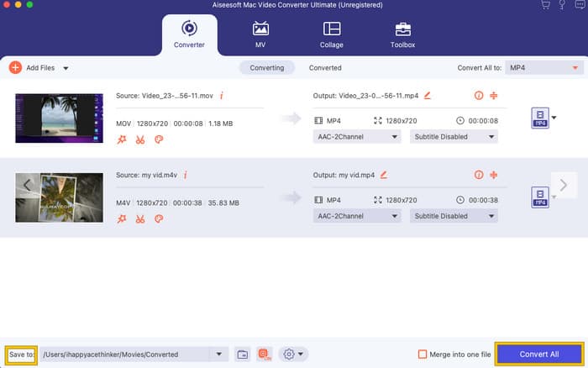Rename output Video_23 .mp4 with pencil icon
The image size is (588, 368).
click(427, 96)
